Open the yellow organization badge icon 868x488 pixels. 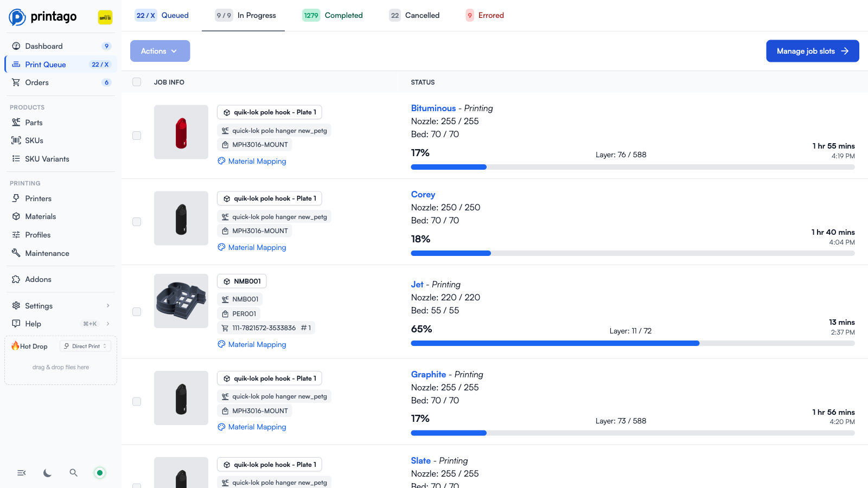[x=105, y=17]
